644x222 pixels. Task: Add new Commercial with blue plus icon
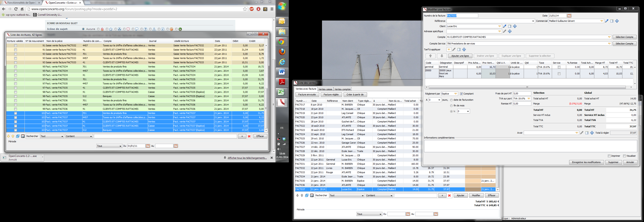click(x=617, y=21)
